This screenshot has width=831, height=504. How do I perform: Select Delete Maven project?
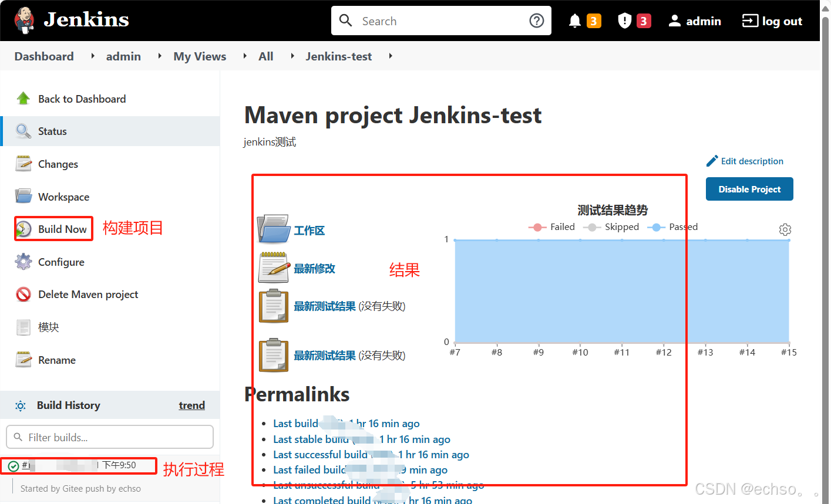pos(88,295)
